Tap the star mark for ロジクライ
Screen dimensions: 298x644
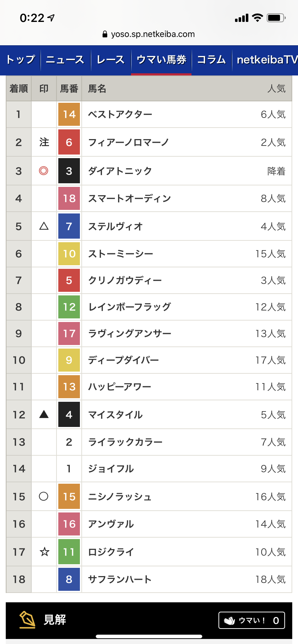[x=44, y=551]
